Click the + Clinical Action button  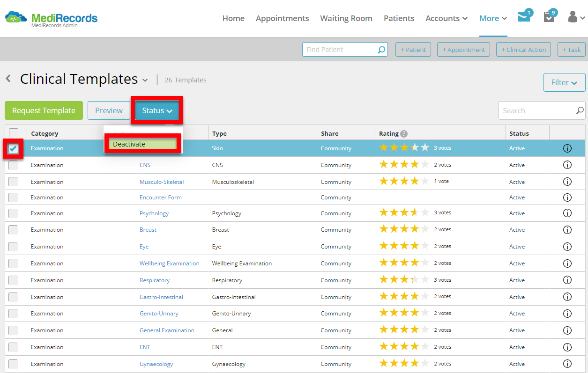click(523, 50)
